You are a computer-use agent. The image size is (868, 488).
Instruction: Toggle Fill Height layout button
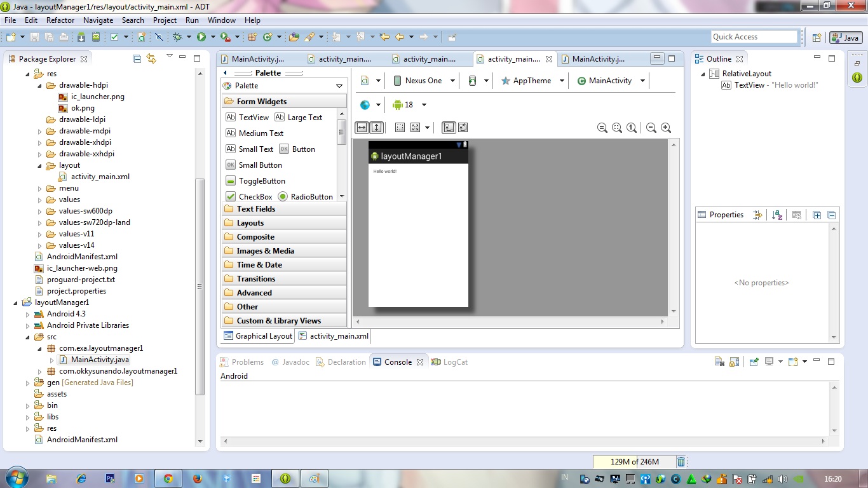[376, 128]
